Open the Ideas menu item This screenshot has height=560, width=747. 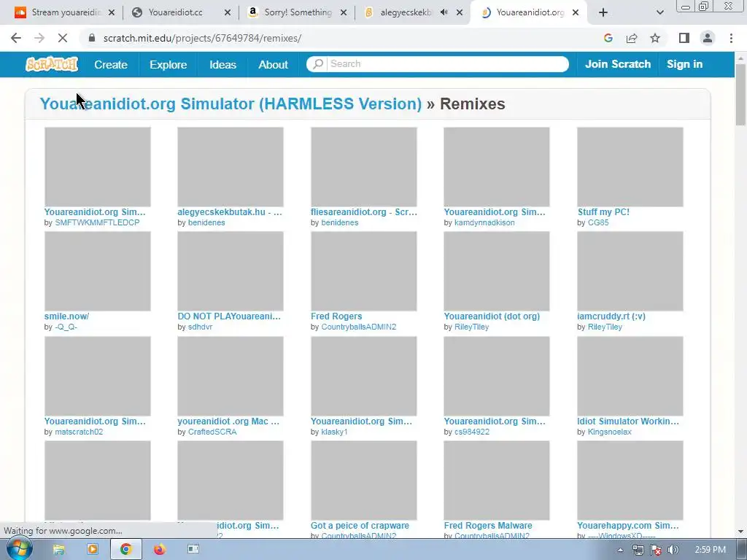[222, 64]
